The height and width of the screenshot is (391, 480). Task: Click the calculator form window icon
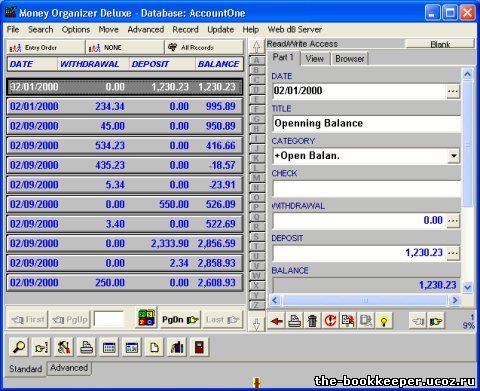point(132,347)
